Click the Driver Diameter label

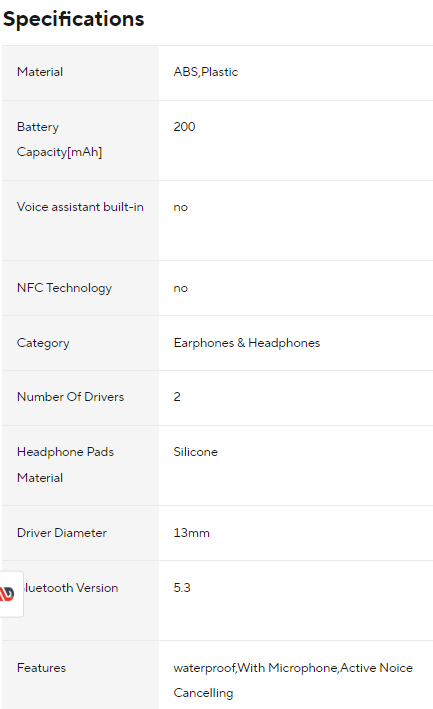[62, 533]
